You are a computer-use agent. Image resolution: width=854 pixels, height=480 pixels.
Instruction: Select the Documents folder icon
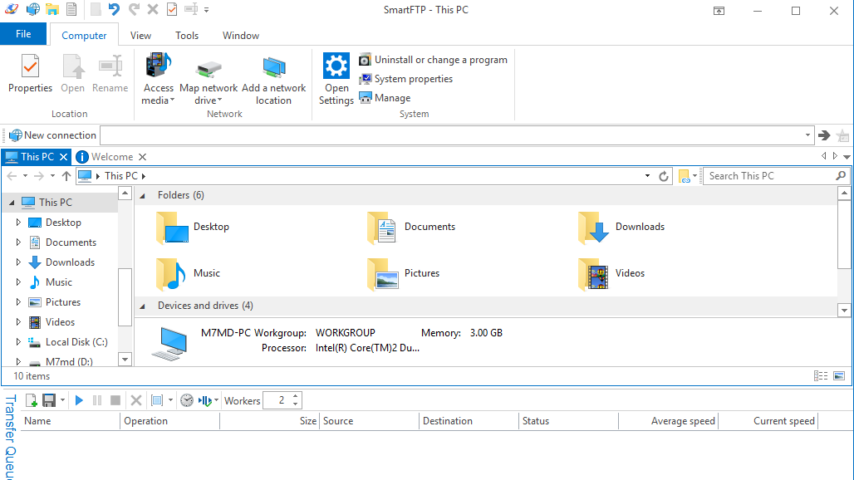(x=382, y=227)
